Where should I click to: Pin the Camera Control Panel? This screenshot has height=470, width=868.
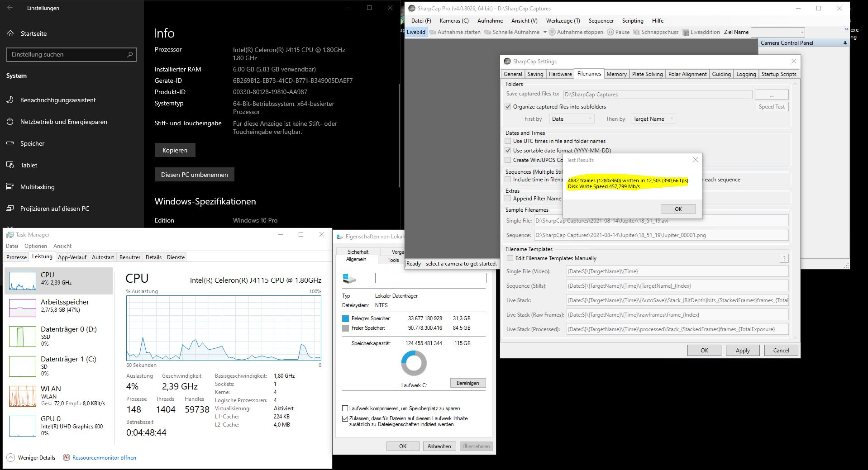click(844, 43)
